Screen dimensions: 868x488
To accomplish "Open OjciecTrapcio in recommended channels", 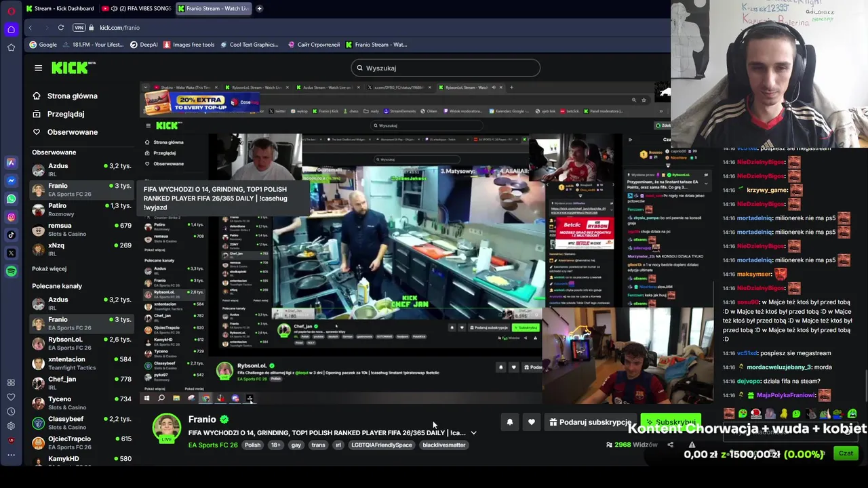I will (81, 443).
